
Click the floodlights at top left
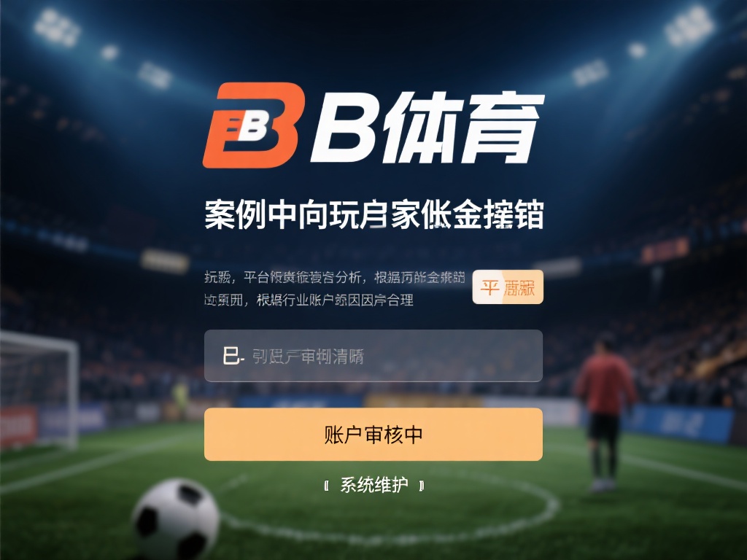pyautogui.click(x=57, y=28)
